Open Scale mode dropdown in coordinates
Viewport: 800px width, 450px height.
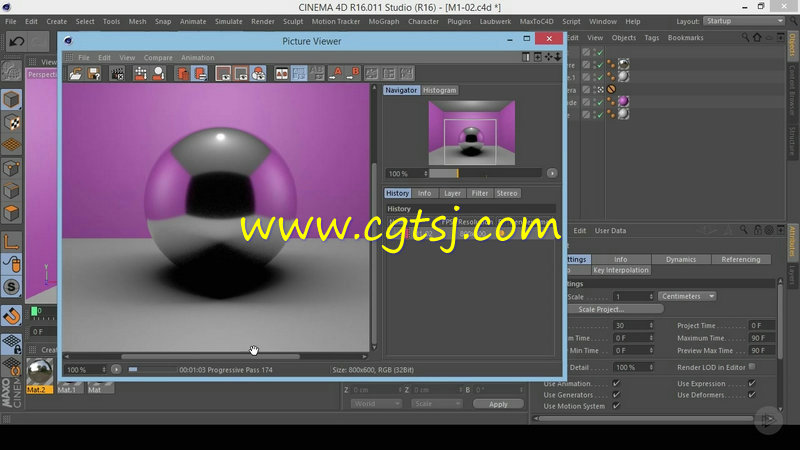[x=436, y=404]
